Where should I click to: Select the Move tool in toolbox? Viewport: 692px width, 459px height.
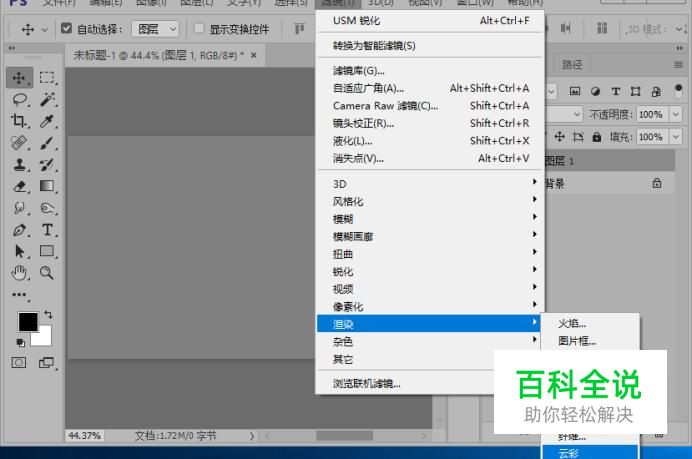(x=19, y=78)
